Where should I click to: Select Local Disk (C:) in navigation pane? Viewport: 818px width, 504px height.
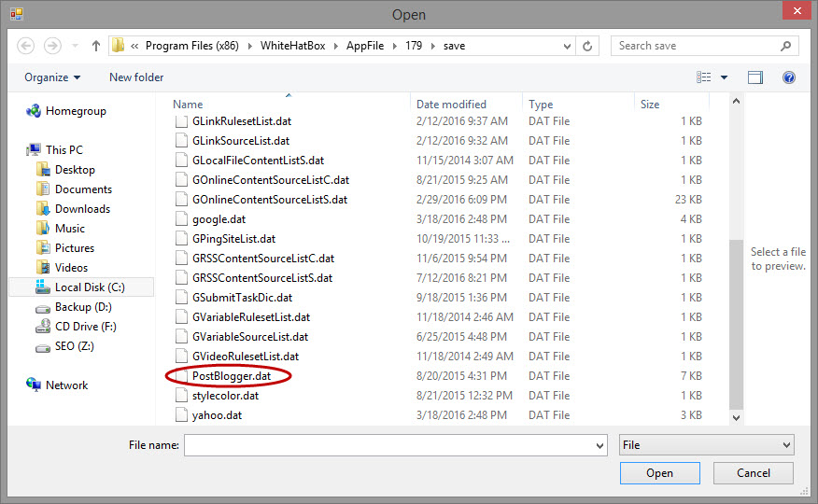click(90, 287)
